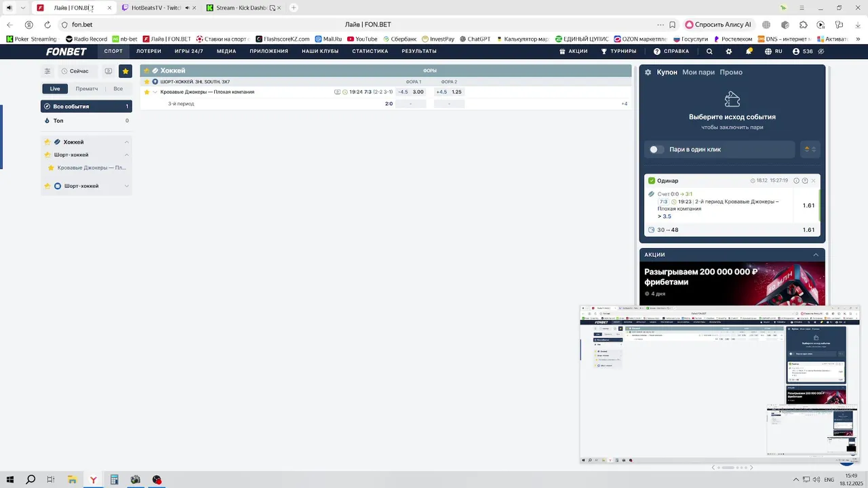868x488 pixels.
Task: Bookmark this page icon
Action: point(672,25)
